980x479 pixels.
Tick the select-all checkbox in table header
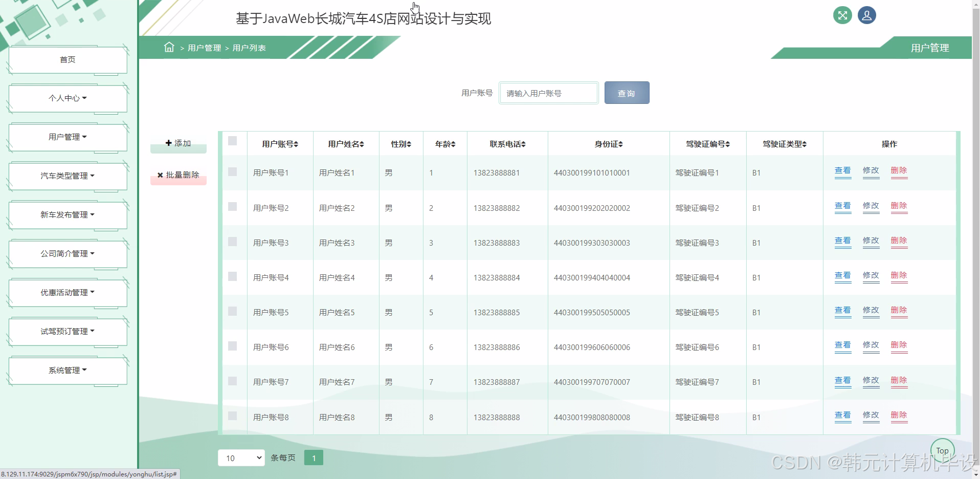[x=232, y=141]
